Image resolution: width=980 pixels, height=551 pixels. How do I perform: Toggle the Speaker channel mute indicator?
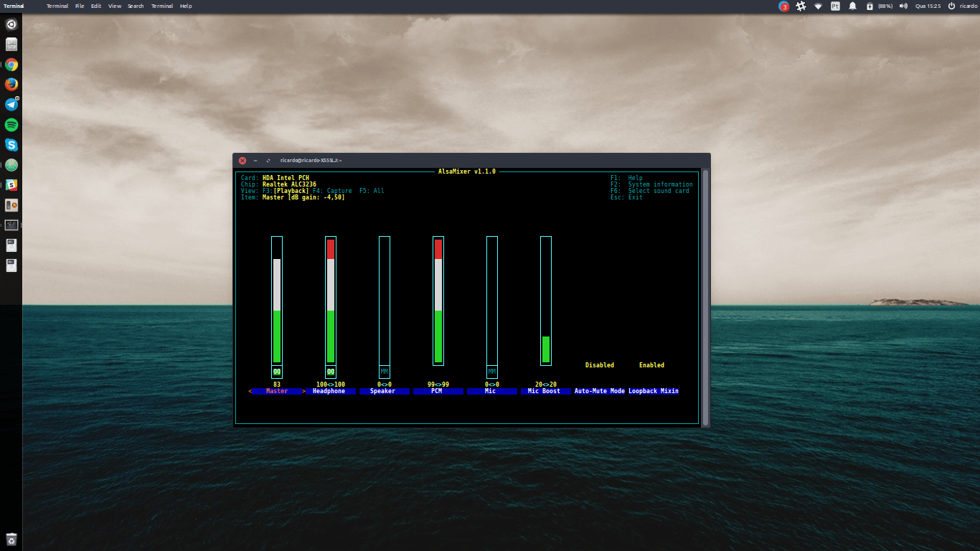(385, 372)
